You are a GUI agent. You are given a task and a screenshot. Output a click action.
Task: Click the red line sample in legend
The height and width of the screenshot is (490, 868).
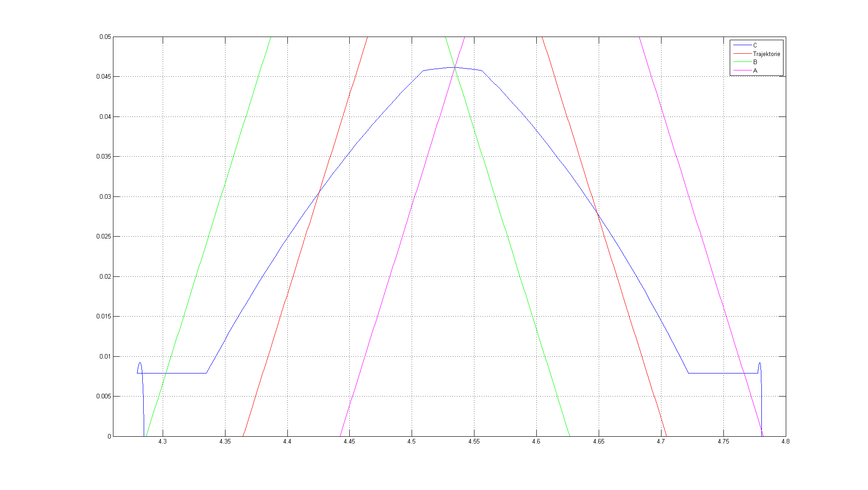pos(742,54)
